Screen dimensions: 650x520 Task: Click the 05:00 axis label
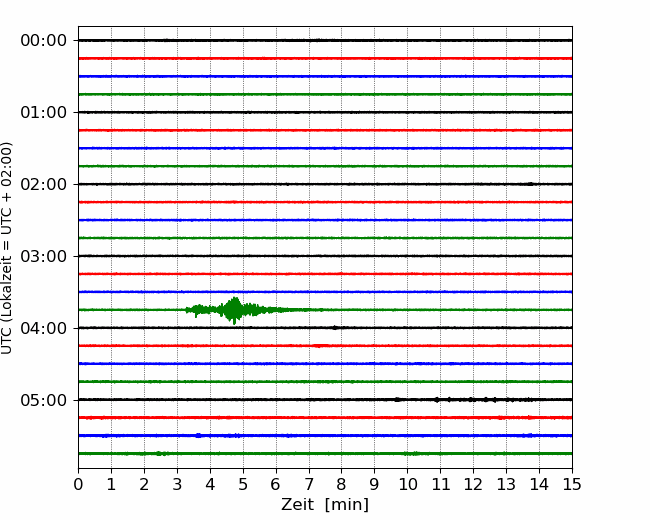pyautogui.click(x=44, y=400)
